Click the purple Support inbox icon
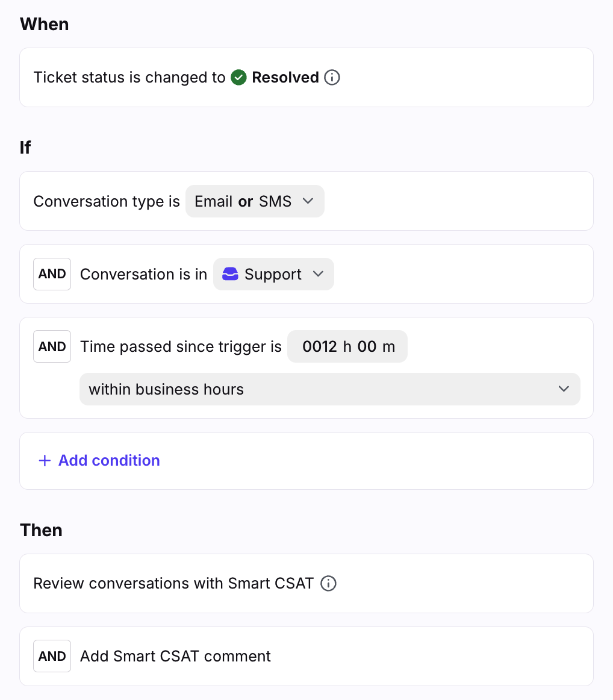Screen dimensions: 613x700 (x=230, y=273)
